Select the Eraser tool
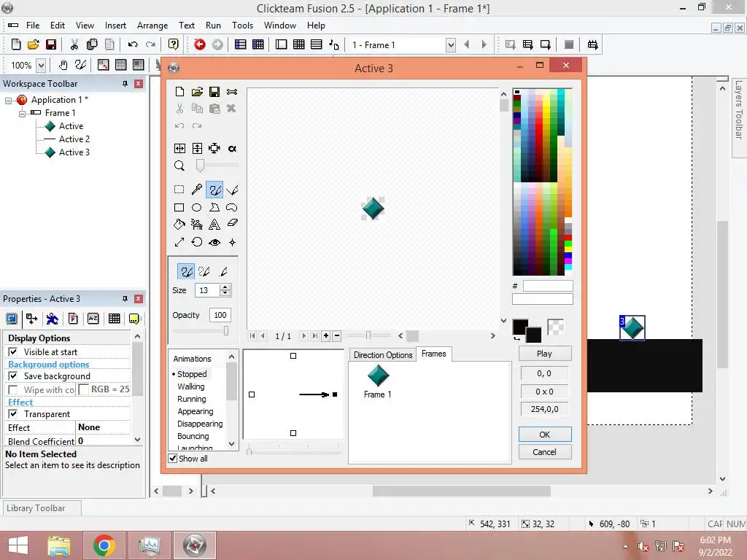747x560 pixels. click(x=232, y=223)
